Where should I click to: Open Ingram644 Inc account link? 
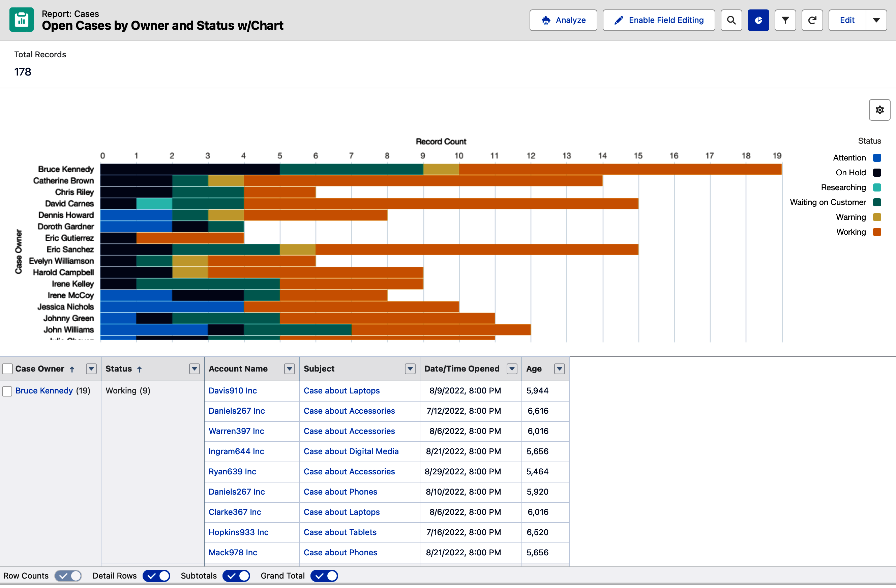[x=236, y=452]
